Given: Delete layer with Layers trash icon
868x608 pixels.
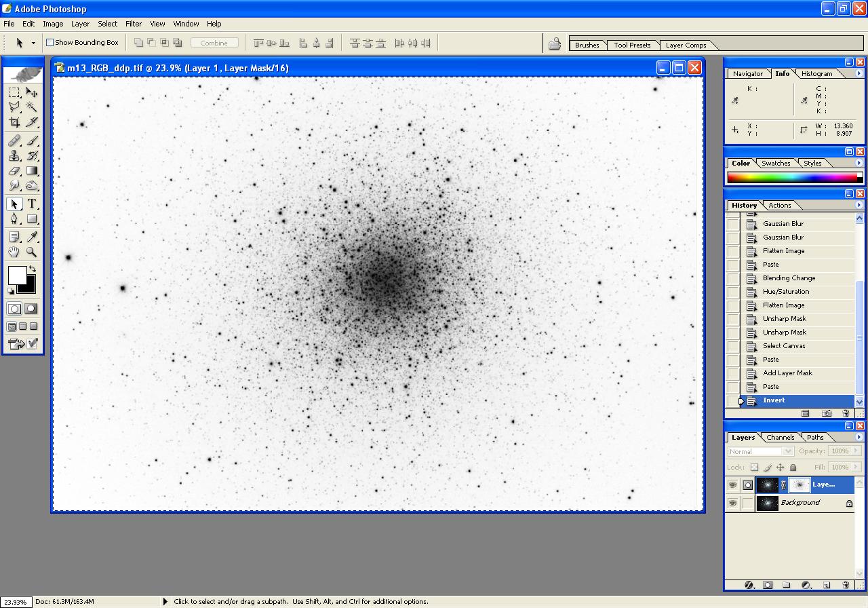Looking at the screenshot, I should click(x=846, y=585).
